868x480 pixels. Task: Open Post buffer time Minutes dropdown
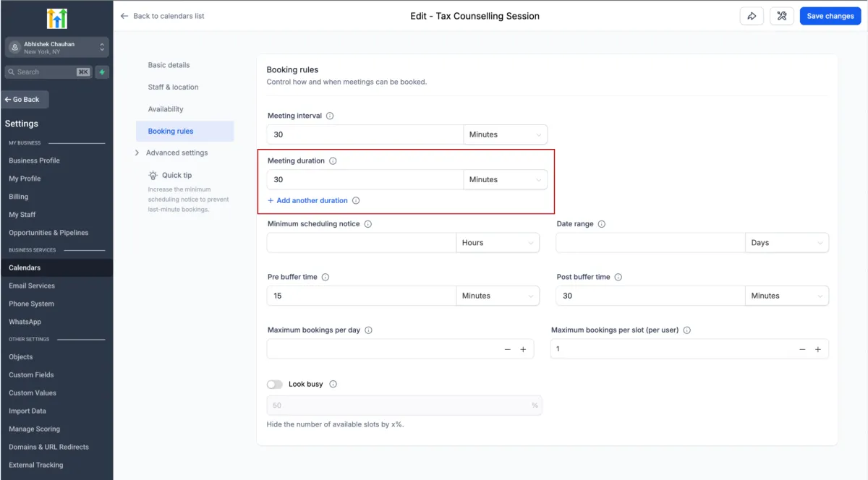787,296
